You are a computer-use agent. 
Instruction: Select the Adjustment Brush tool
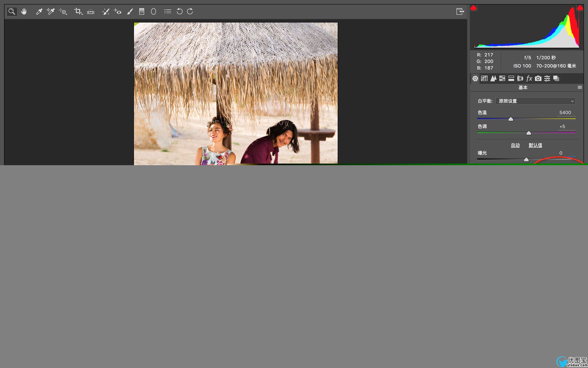(130, 11)
